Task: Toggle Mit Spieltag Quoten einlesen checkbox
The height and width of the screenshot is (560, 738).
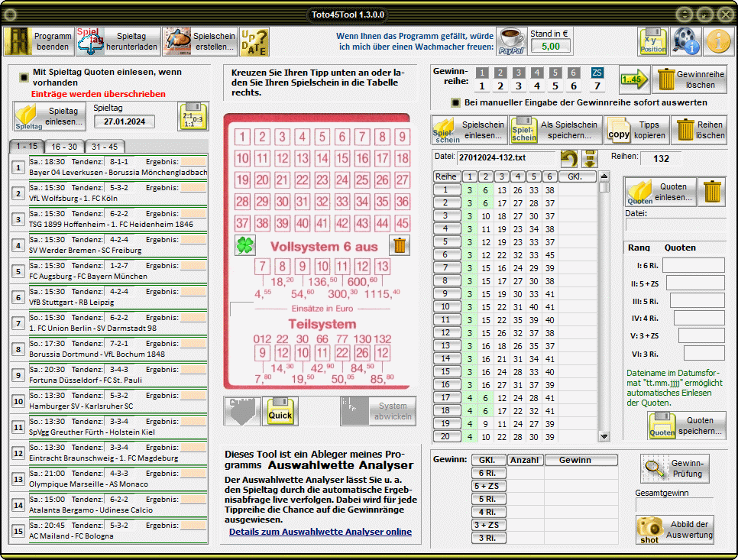Action: [x=24, y=77]
